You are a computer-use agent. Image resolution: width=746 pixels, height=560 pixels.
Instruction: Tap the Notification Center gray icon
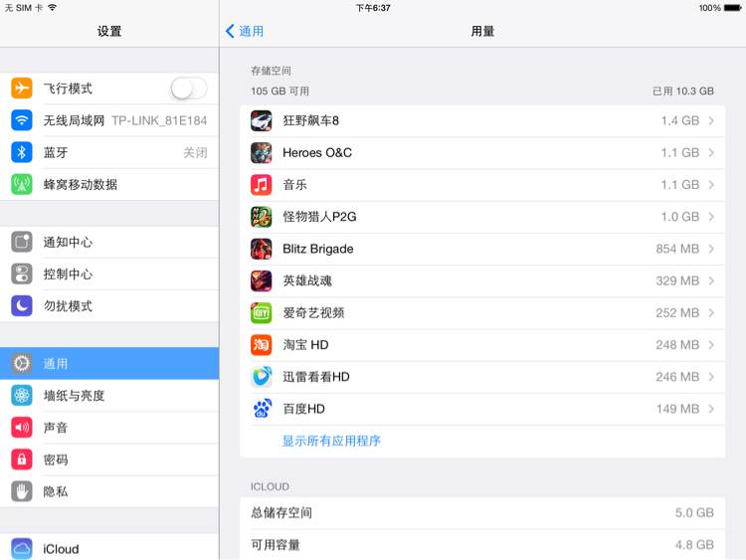(x=22, y=242)
